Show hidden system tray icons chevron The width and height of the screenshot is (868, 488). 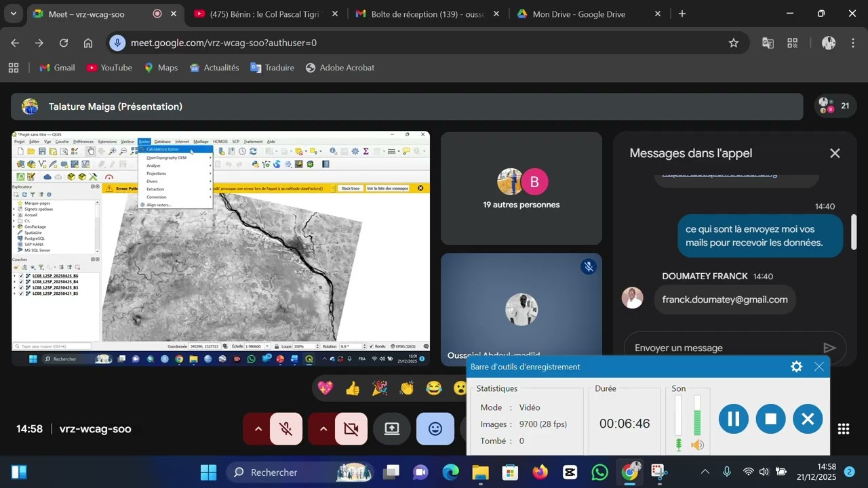705,472
